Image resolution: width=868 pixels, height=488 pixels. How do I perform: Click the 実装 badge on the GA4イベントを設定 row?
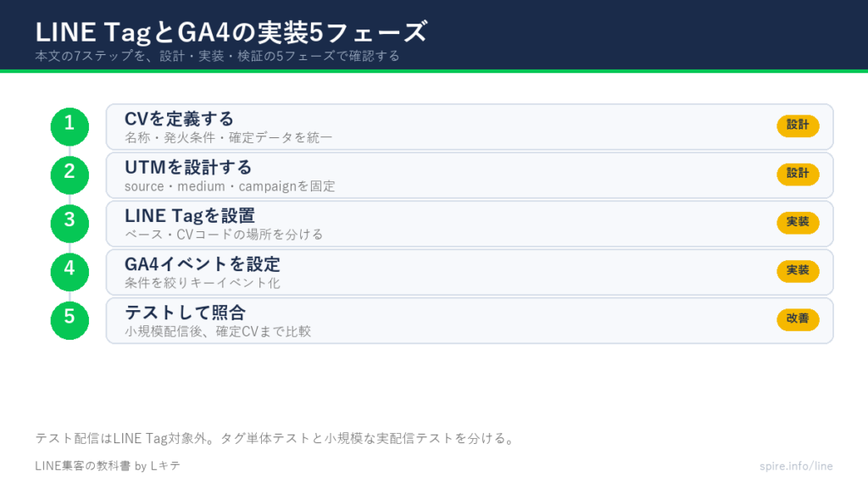coord(798,271)
